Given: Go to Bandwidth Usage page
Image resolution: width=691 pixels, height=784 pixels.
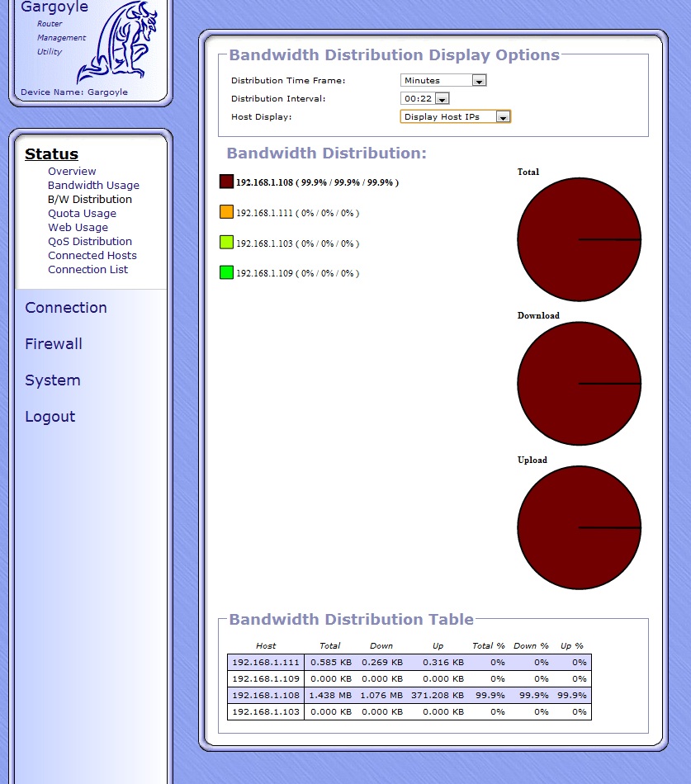Looking at the screenshot, I should (93, 185).
